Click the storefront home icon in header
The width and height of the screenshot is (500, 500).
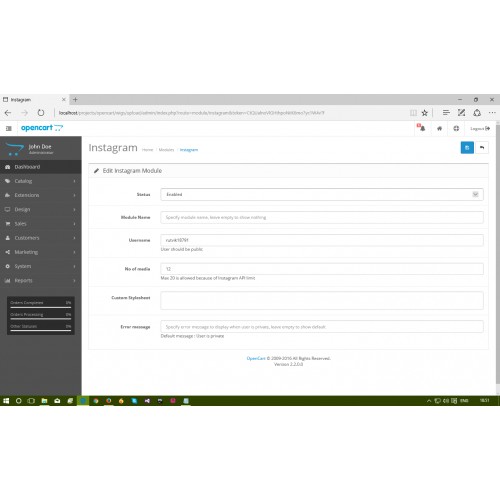tap(439, 128)
